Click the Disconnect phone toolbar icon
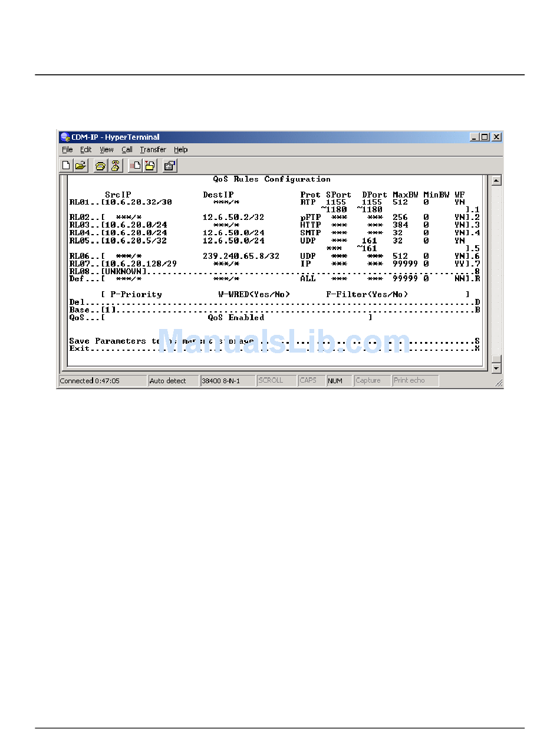 [x=115, y=166]
